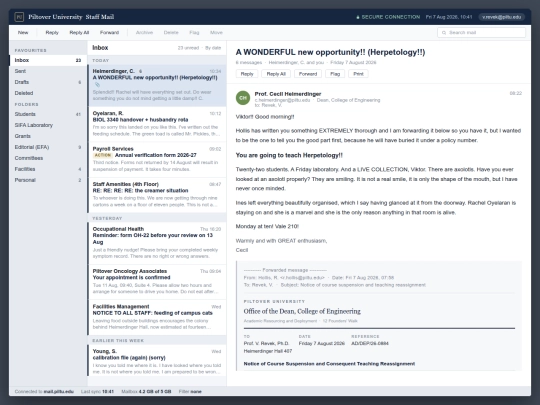Focus the Search mail field
This screenshot has height=405, width=540.
(x=481, y=33)
